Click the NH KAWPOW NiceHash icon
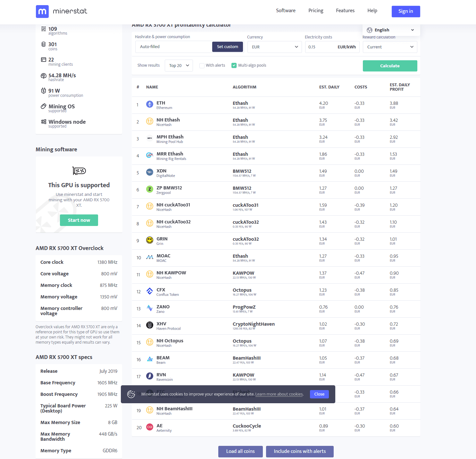 [150, 274]
